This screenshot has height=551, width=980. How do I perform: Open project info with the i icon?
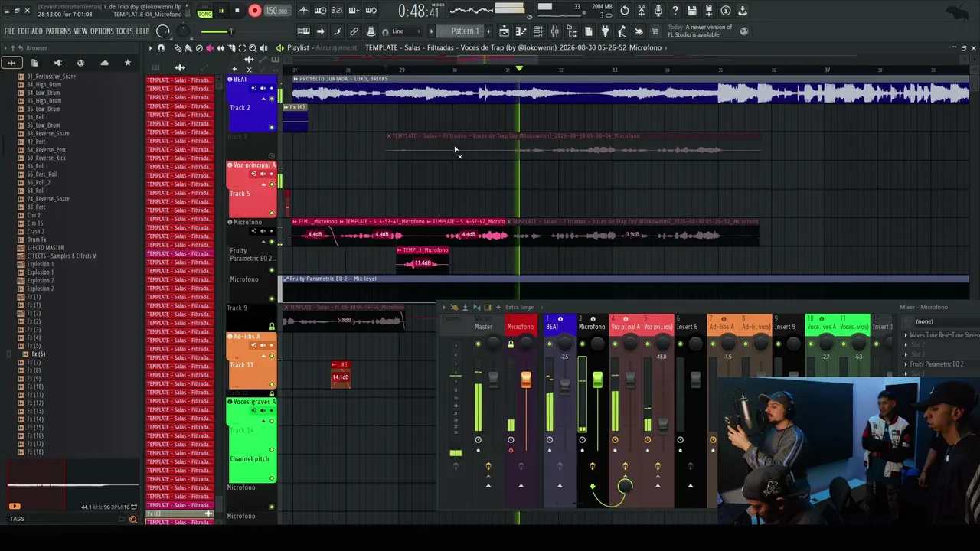click(726, 11)
